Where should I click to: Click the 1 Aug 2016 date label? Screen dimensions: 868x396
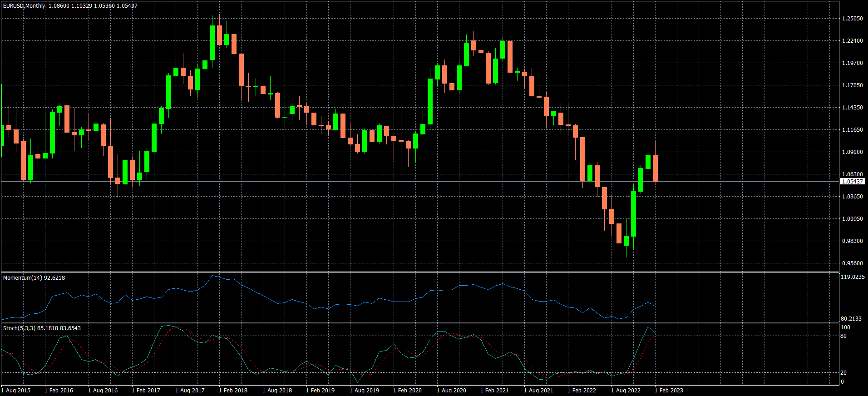pos(103,391)
